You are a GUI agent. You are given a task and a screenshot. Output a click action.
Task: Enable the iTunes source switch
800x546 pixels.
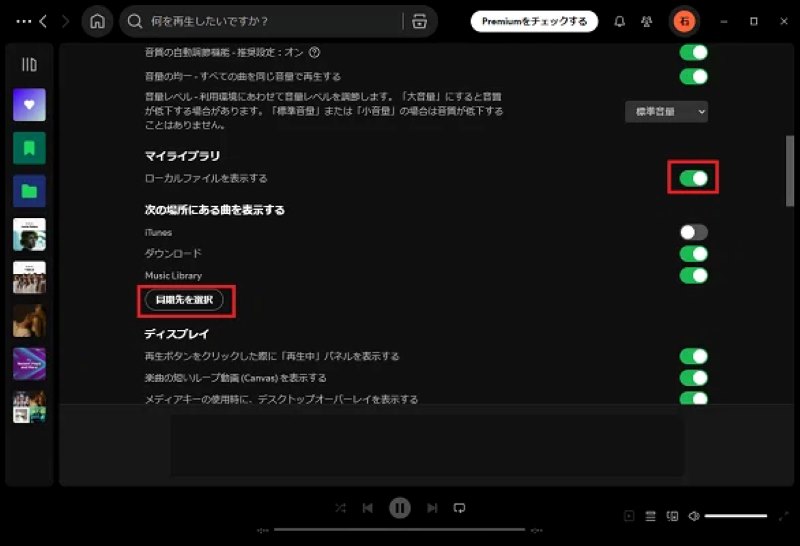tap(693, 232)
